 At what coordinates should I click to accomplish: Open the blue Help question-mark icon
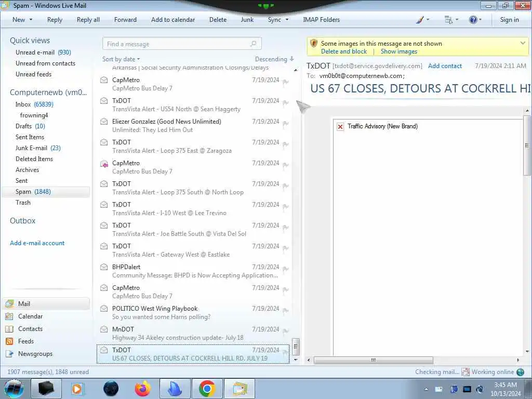(473, 20)
